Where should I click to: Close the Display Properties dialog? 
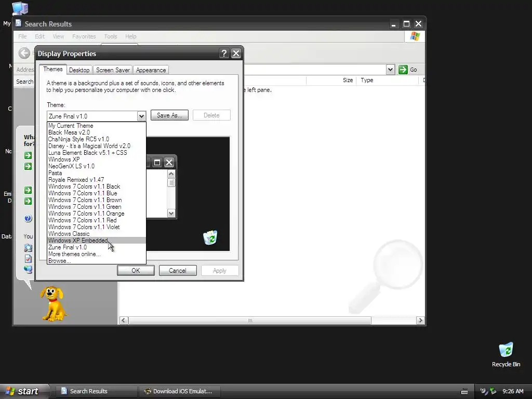point(236,54)
